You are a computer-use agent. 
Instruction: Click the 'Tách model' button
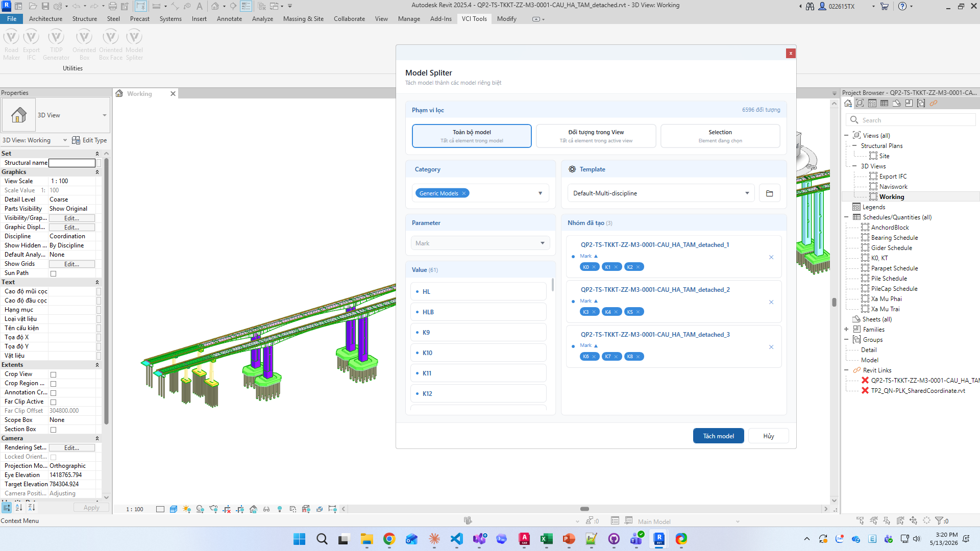tap(718, 436)
